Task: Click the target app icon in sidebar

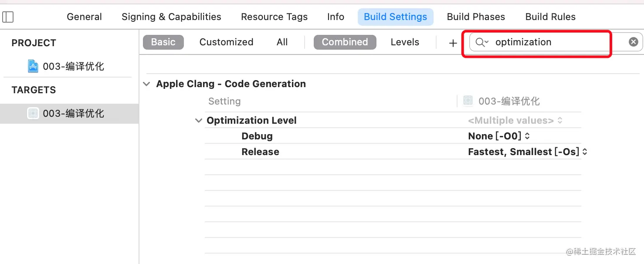Action: point(33,113)
